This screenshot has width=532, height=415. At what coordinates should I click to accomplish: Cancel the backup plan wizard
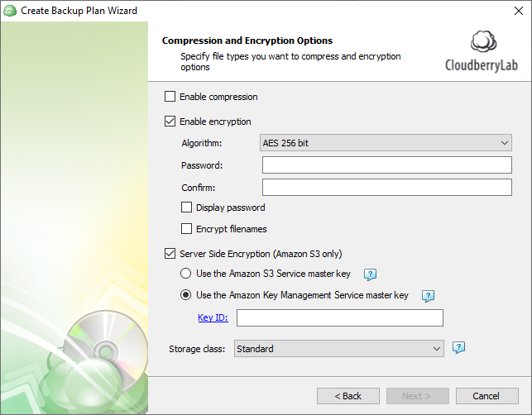click(x=486, y=396)
